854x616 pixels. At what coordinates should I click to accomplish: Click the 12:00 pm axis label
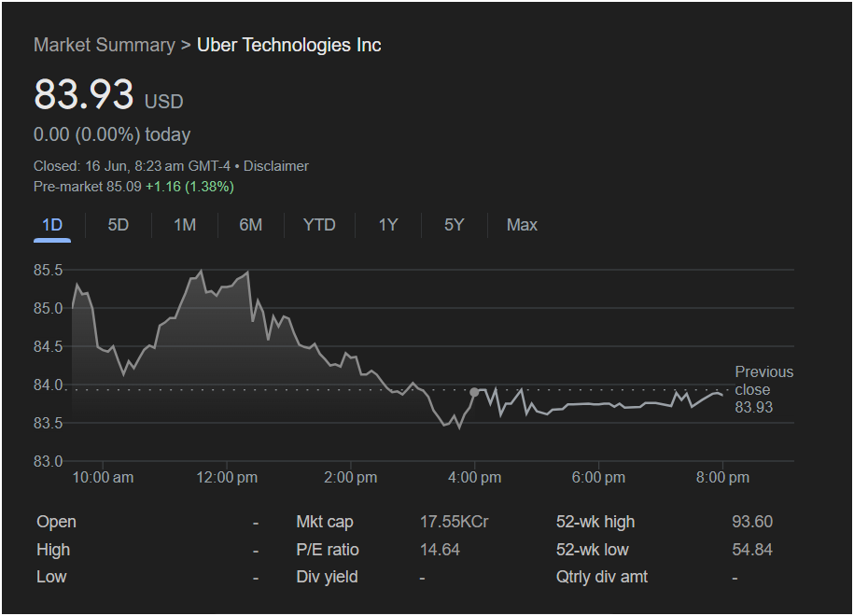click(227, 478)
